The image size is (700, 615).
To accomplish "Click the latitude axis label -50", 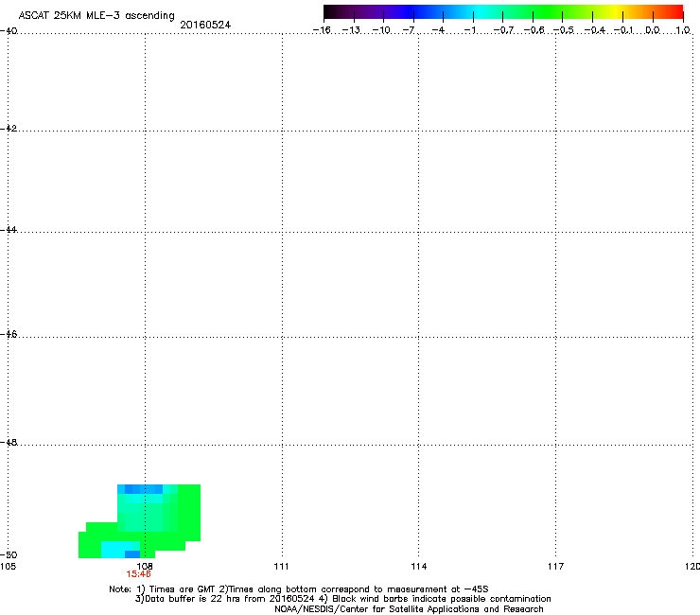I will (9, 555).
